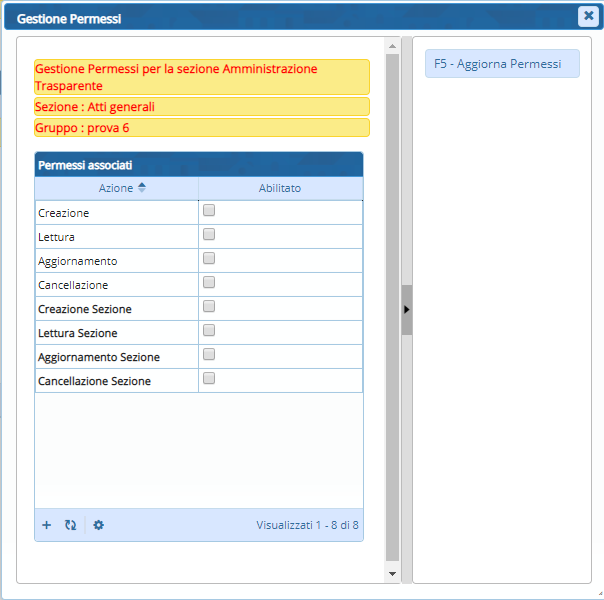Click the plus icon in table footer

(46, 524)
